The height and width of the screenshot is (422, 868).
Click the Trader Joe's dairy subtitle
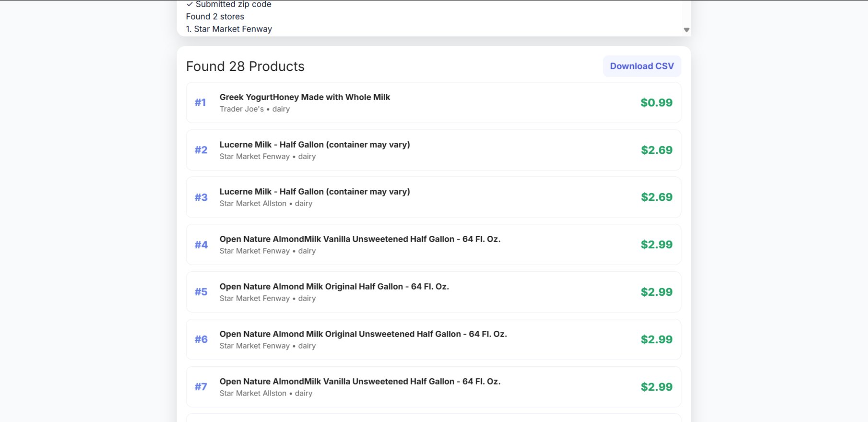pyautogui.click(x=255, y=109)
